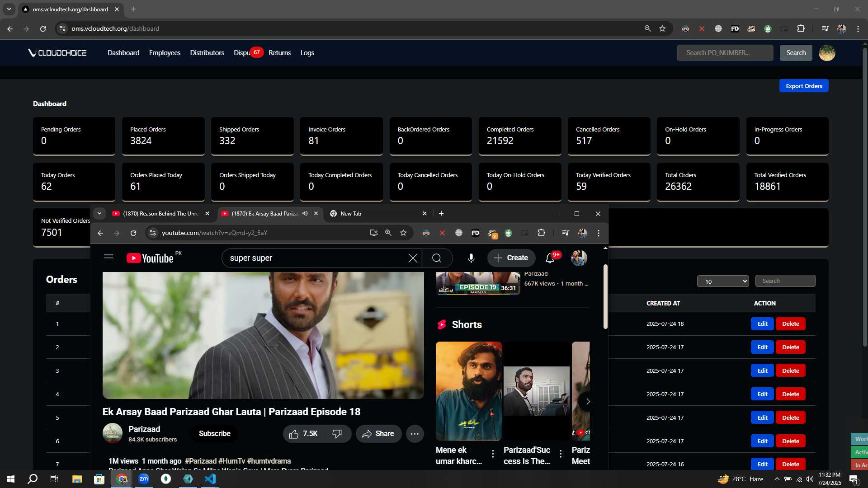This screenshot has width=868, height=488.
Task: Open Chrome menu in the YouTube window
Action: 599,233
